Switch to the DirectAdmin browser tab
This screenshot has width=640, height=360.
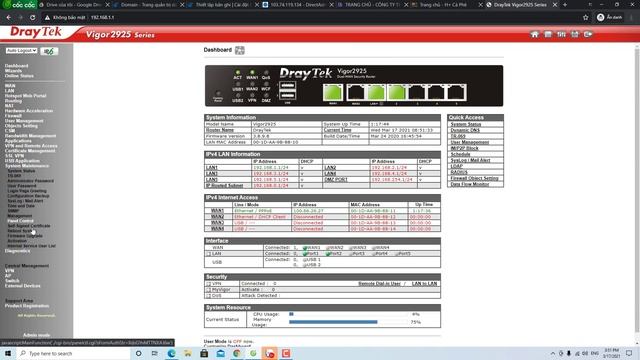(x=298, y=5)
